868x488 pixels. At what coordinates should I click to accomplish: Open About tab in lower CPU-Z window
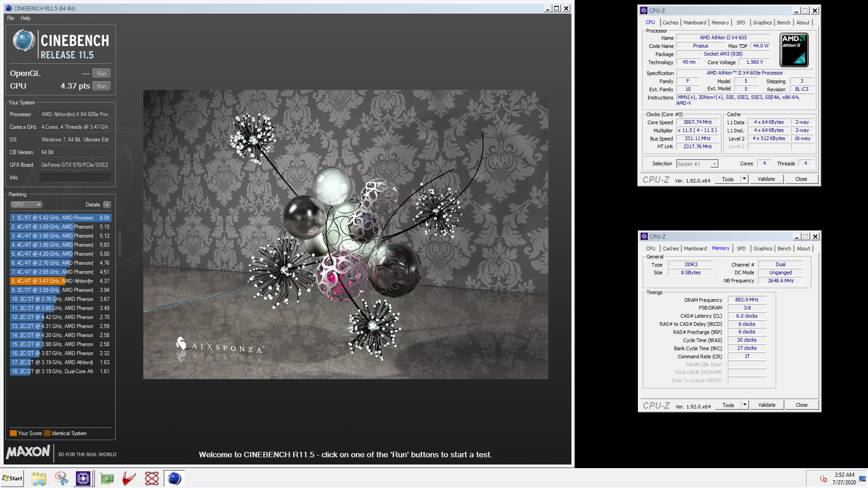(x=803, y=249)
